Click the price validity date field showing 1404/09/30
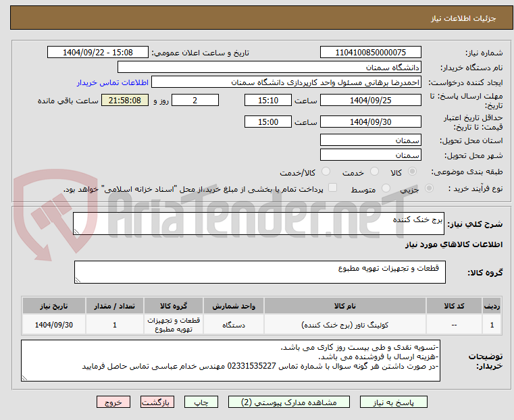The width and height of the screenshot is (514, 420). click(x=370, y=122)
